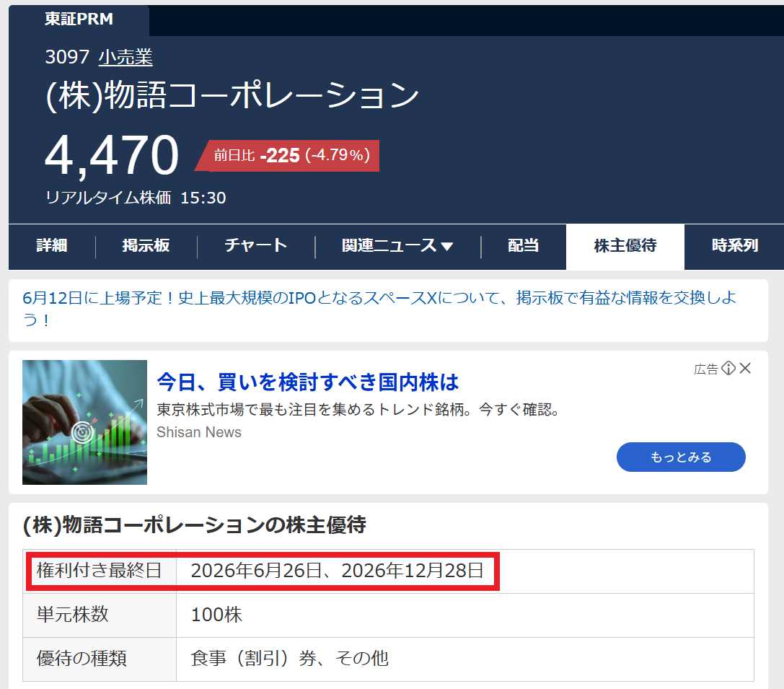784x689 pixels.
Task: Click the stock price 4,470
Action: tap(112, 156)
